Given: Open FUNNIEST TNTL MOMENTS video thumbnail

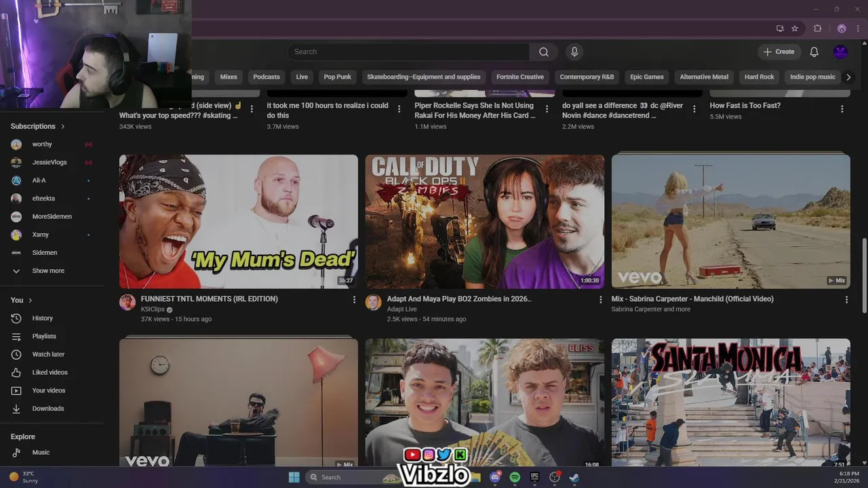Looking at the screenshot, I should pyautogui.click(x=239, y=222).
